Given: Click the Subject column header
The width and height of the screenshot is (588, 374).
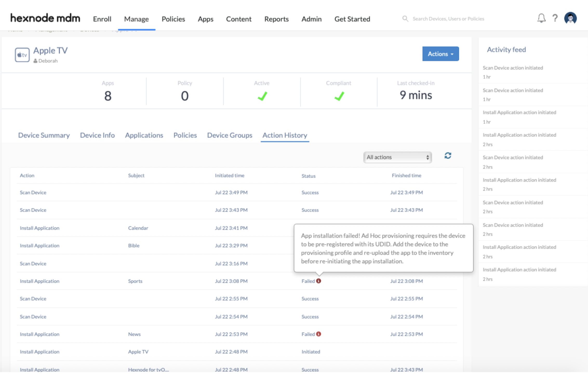Looking at the screenshot, I should pos(136,175).
